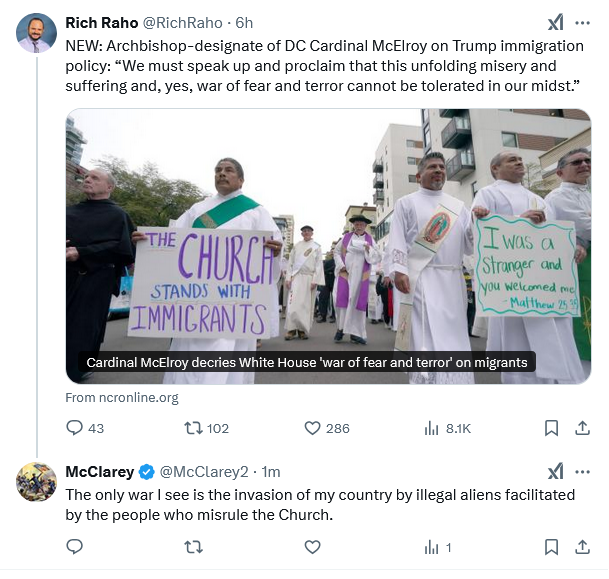Bookmark Rich Raho's tweet

click(x=551, y=428)
